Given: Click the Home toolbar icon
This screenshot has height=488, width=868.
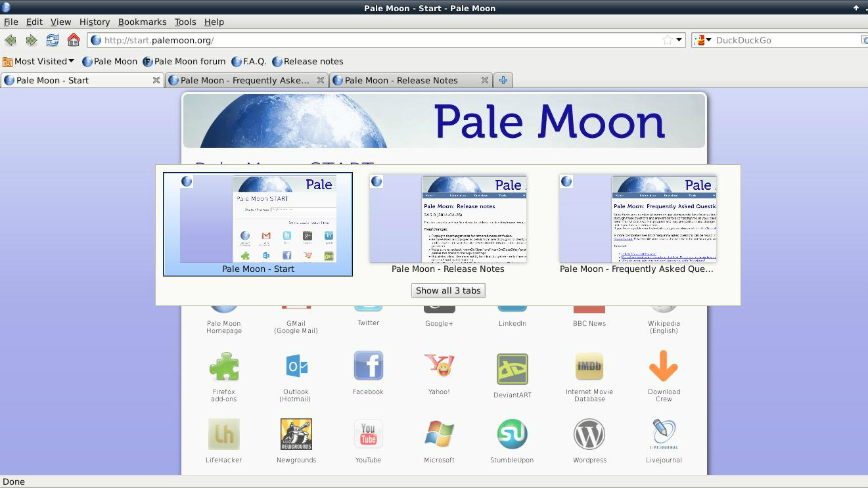Looking at the screenshot, I should pos(73,40).
